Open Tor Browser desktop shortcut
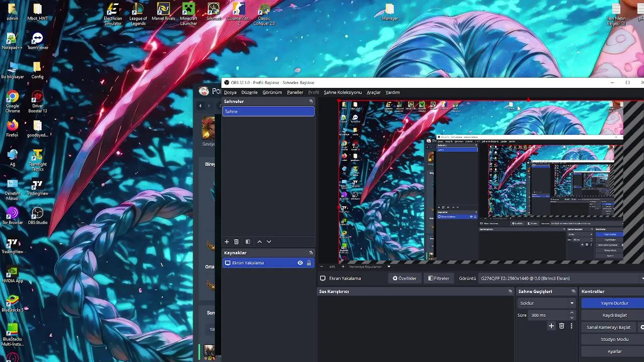The height and width of the screenshot is (362, 644). tap(12, 216)
